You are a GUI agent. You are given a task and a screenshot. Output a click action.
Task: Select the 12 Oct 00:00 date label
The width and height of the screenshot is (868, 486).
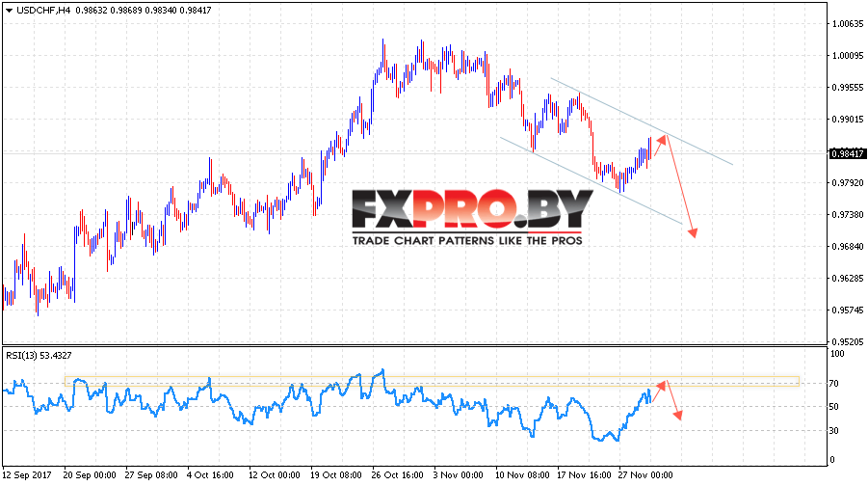274,475
